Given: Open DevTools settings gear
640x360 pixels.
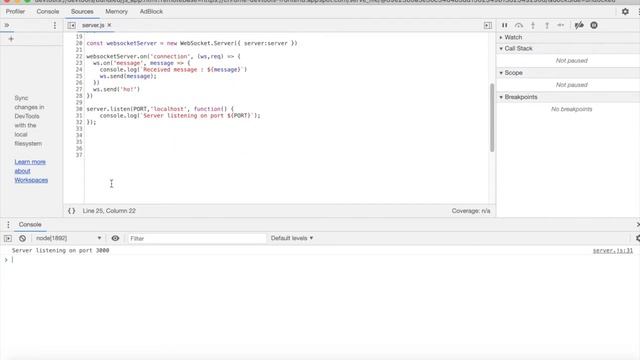Looking at the screenshot, I should click(x=625, y=11).
